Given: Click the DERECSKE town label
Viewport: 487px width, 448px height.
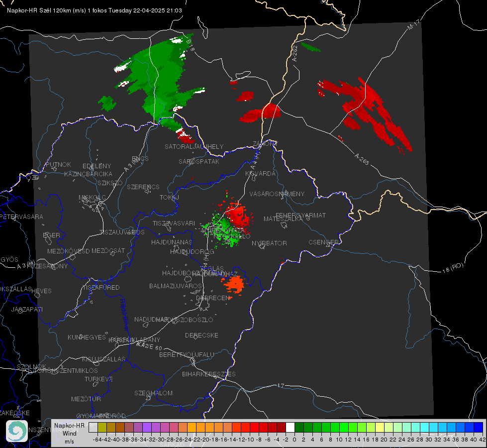Looking at the screenshot, I should pyautogui.click(x=201, y=336).
